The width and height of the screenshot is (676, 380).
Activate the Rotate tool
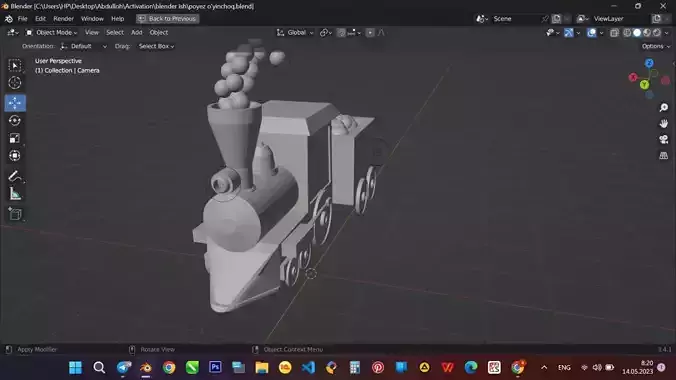(15, 121)
